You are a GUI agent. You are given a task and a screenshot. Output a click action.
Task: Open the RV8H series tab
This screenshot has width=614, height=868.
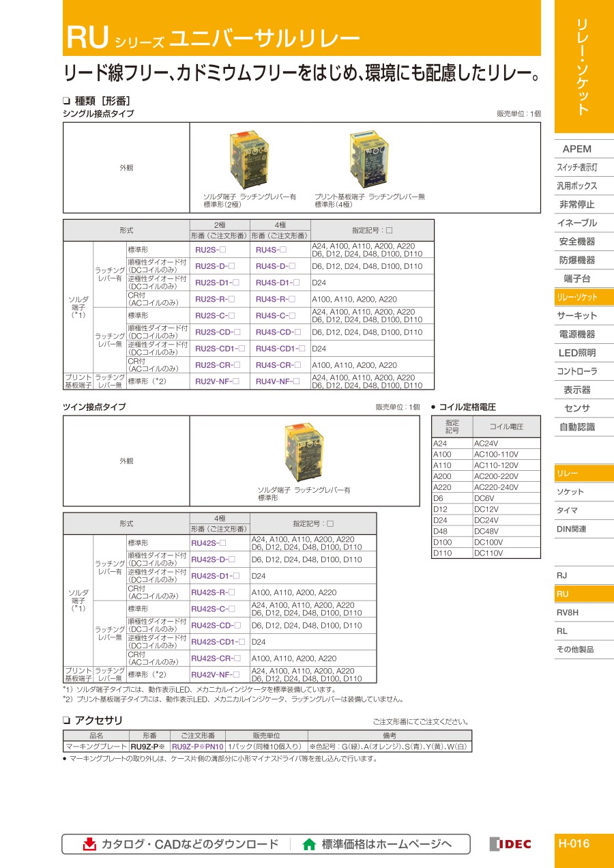[x=568, y=612]
